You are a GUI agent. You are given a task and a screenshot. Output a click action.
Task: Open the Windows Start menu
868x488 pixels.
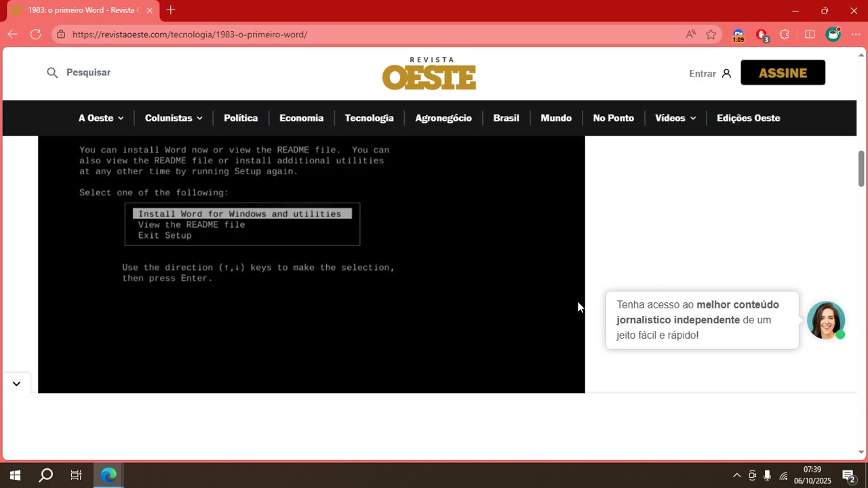coord(15,475)
